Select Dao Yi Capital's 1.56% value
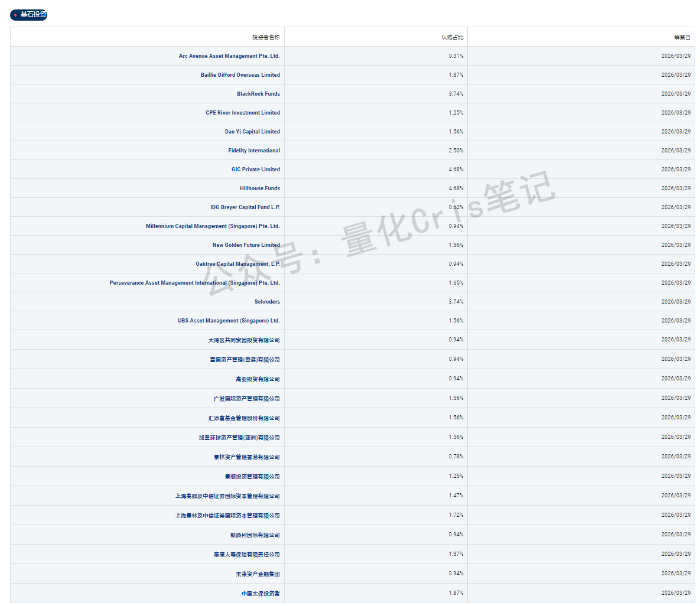 tap(456, 132)
